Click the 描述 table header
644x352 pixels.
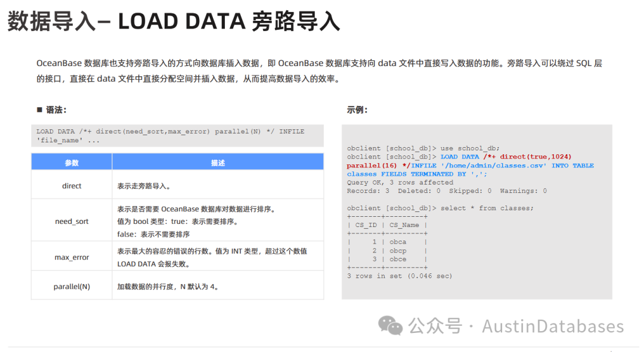[x=218, y=163]
